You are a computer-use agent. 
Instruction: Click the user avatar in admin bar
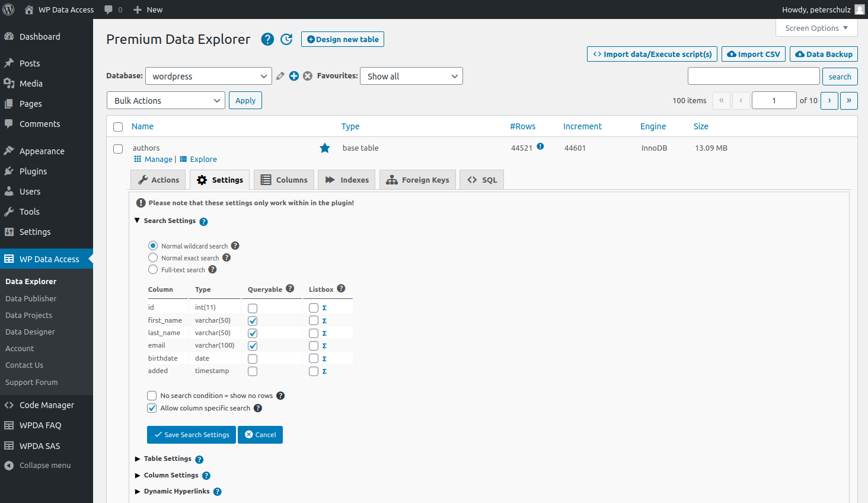coord(860,9)
